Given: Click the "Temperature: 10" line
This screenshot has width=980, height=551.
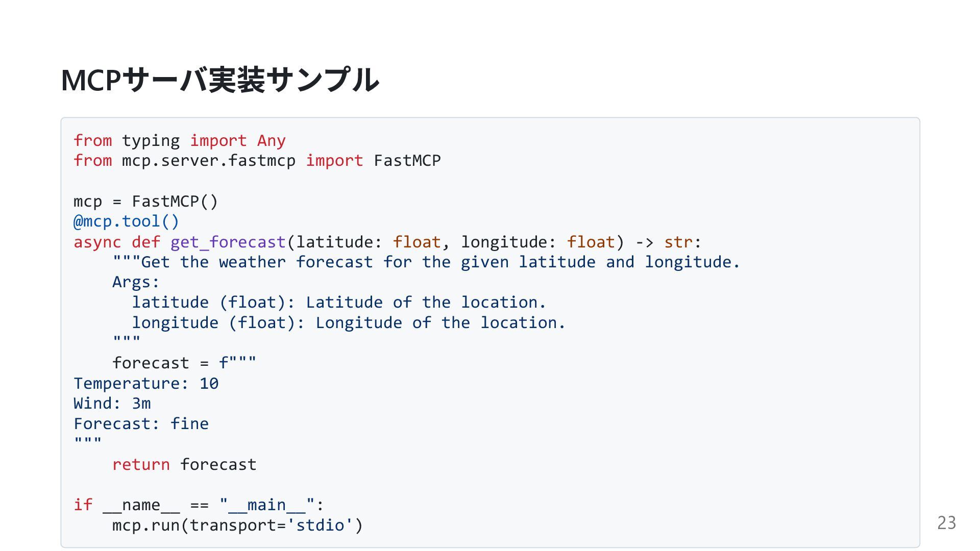Looking at the screenshot, I should pos(146,383).
